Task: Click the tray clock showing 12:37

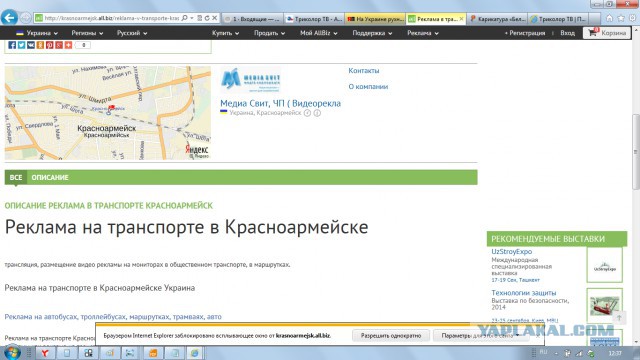Action: tap(615, 353)
